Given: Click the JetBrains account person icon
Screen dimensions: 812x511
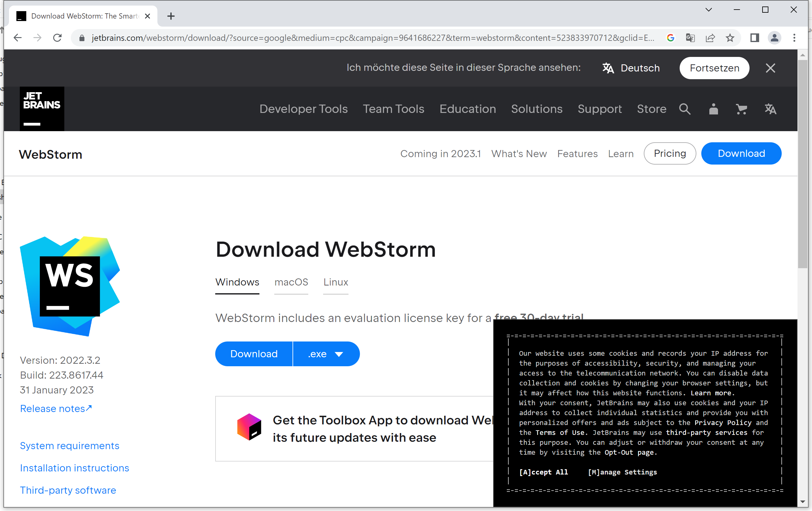Looking at the screenshot, I should click(713, 109).
